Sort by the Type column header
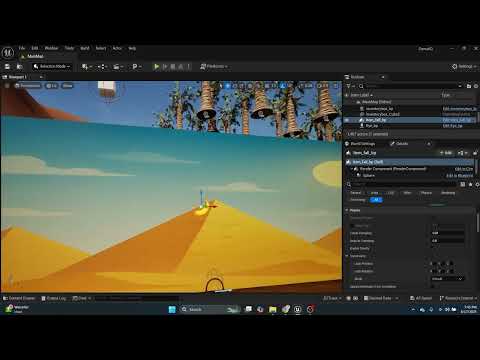 pyautogui.click(x=446, y=95)
